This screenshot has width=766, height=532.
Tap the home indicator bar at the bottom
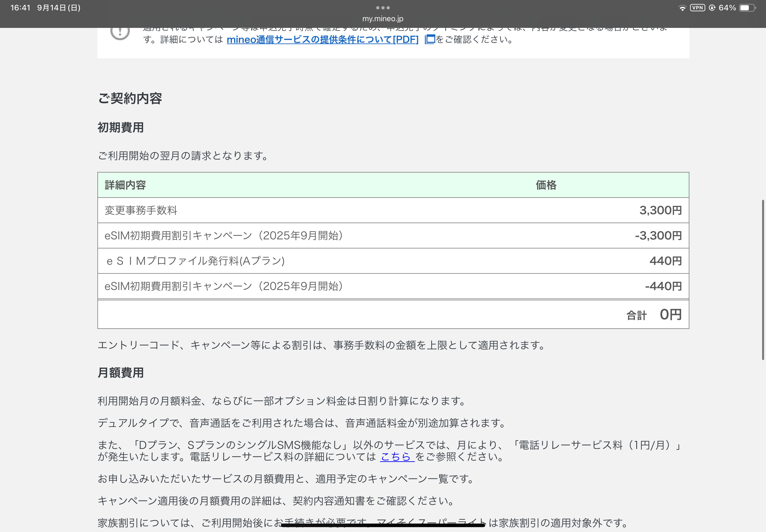pos(383,525)
